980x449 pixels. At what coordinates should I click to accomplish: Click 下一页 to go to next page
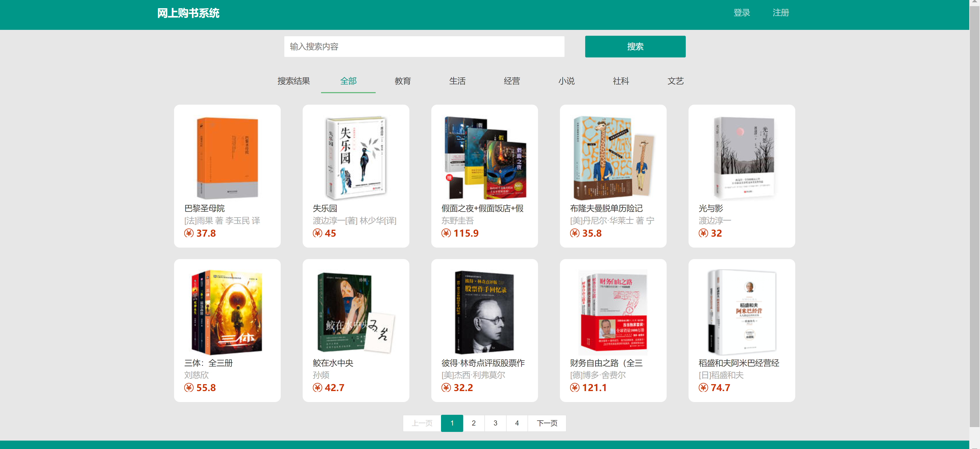pos(547,423)
